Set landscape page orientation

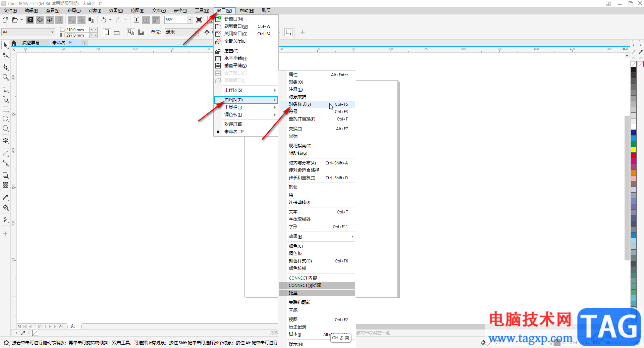point(117,32)
